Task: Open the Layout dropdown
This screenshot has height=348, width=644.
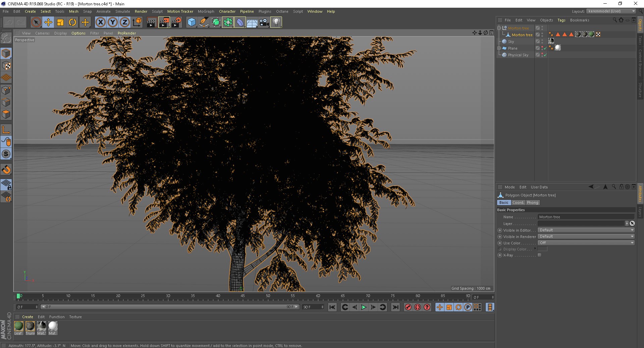Action: click(611, 11)
